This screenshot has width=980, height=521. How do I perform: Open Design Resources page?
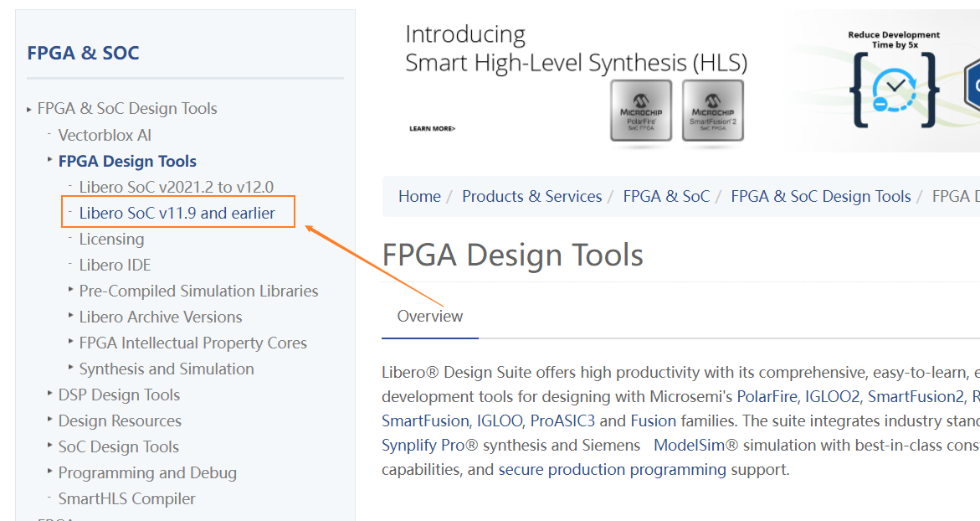(x=120, y=421)
